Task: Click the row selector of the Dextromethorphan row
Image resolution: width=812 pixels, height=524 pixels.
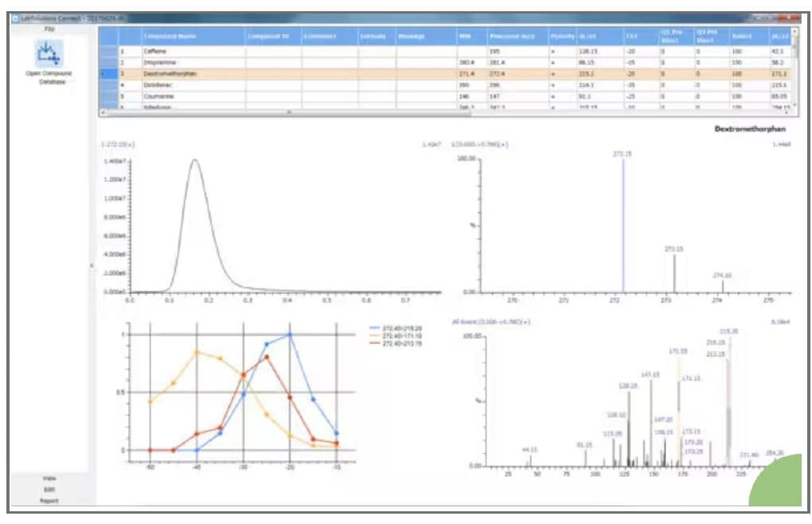Action: tap(108, 74)
